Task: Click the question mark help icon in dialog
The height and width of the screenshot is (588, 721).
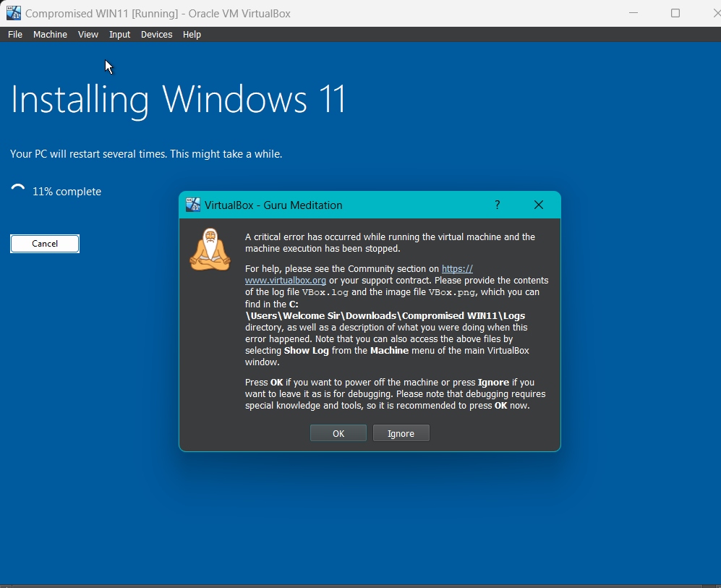Action: [497, 205]
